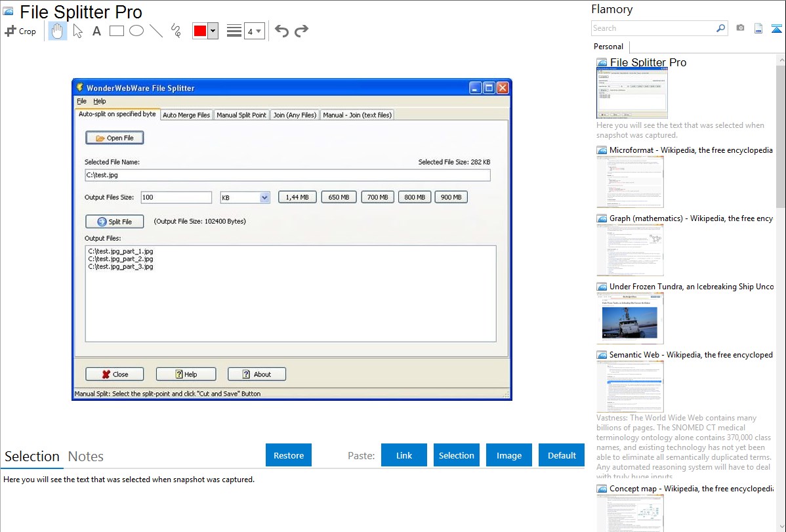Select output file test.jpg_part_1.jpg
The height and width of the screenshot is (532, 786).
[121, 251]
